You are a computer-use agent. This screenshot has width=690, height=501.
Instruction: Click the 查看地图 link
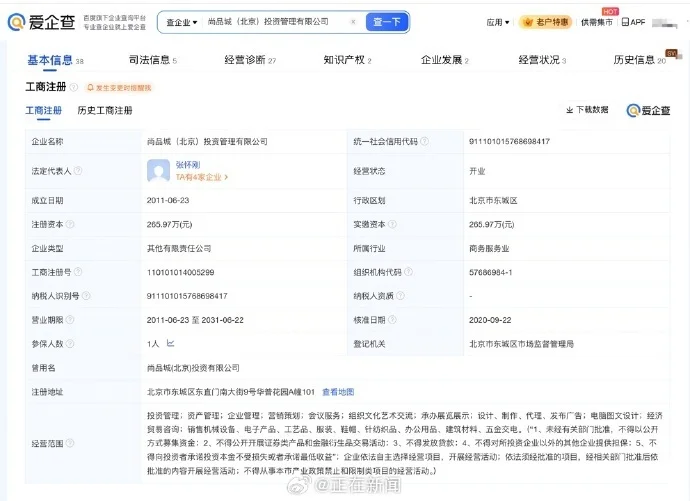pos(338,392)
